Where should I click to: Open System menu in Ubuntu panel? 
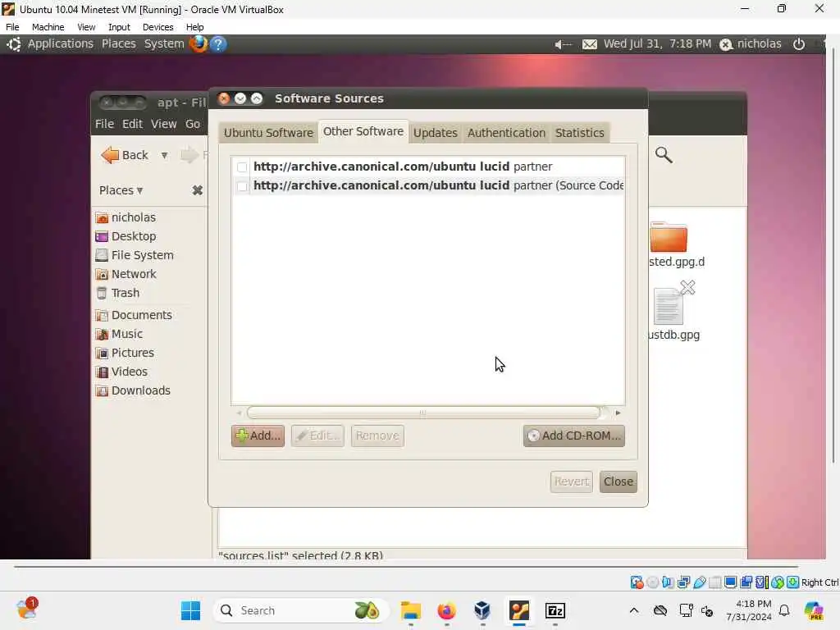point(164,44)
